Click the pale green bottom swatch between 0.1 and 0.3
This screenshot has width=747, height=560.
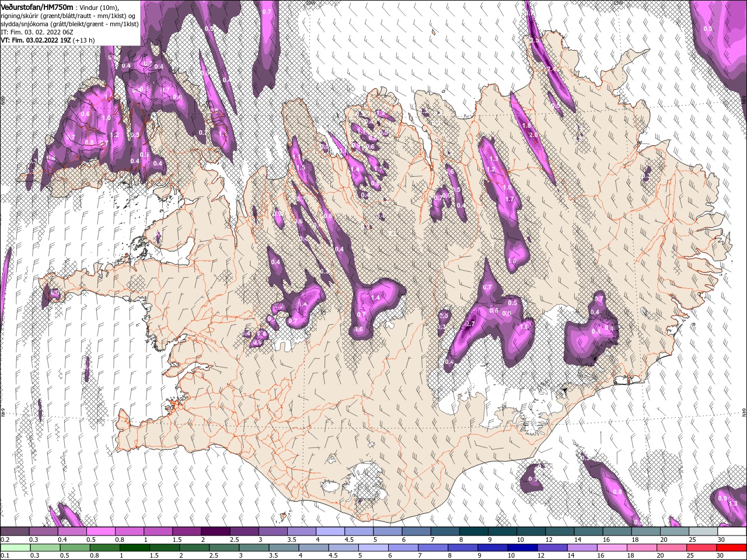click(x=15, y=548)
